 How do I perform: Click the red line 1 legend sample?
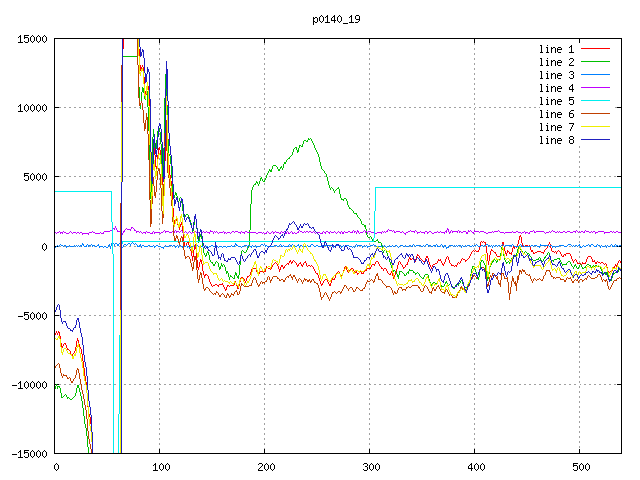click(595, 49)
